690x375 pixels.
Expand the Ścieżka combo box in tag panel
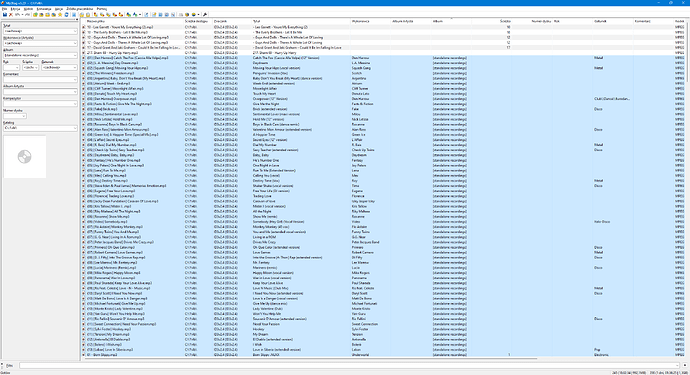pyautogui.click(x=37, y=67)
